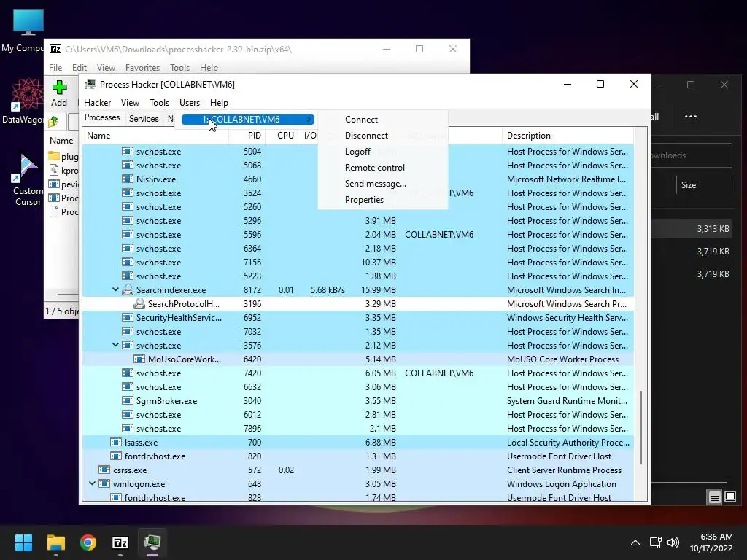Open the Hacker menu

[x=97, y=103]
